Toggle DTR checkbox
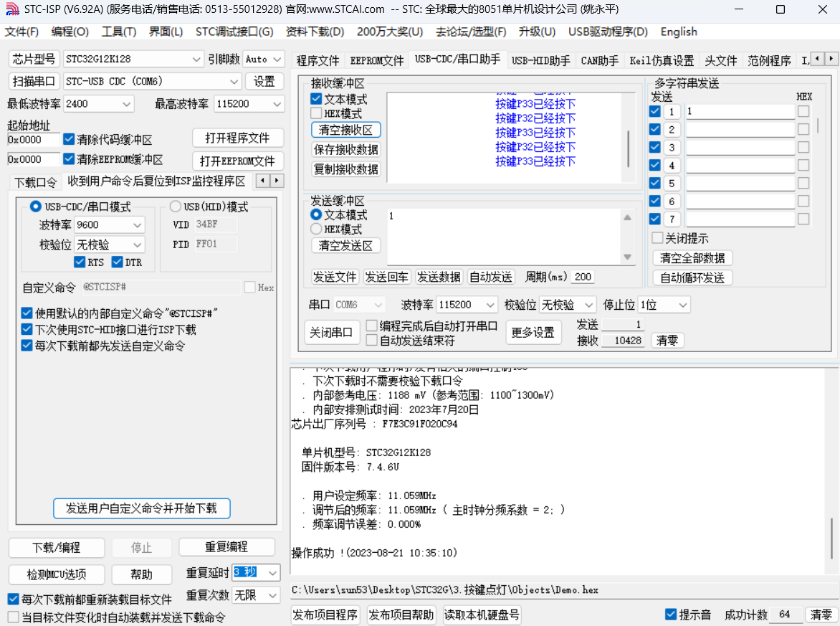 point(118,262)
